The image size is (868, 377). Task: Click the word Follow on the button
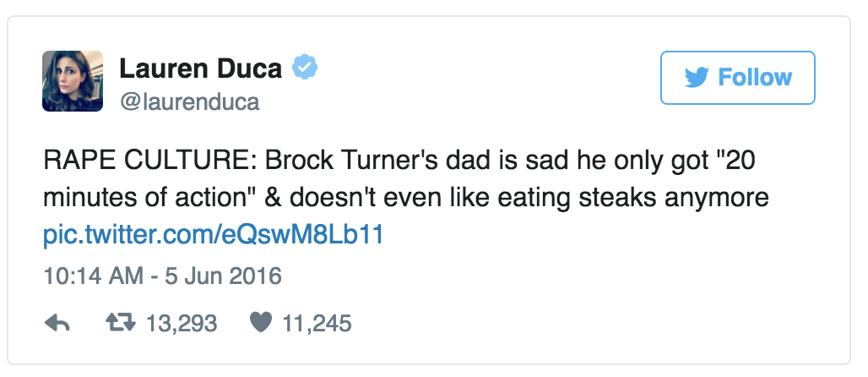(x=755, y=79)
